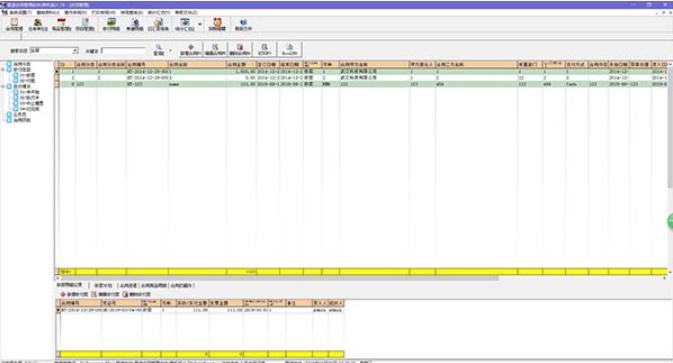Open the alarm clock reminder toolbar icon
The image size is (673, 363).
[217, 24]
